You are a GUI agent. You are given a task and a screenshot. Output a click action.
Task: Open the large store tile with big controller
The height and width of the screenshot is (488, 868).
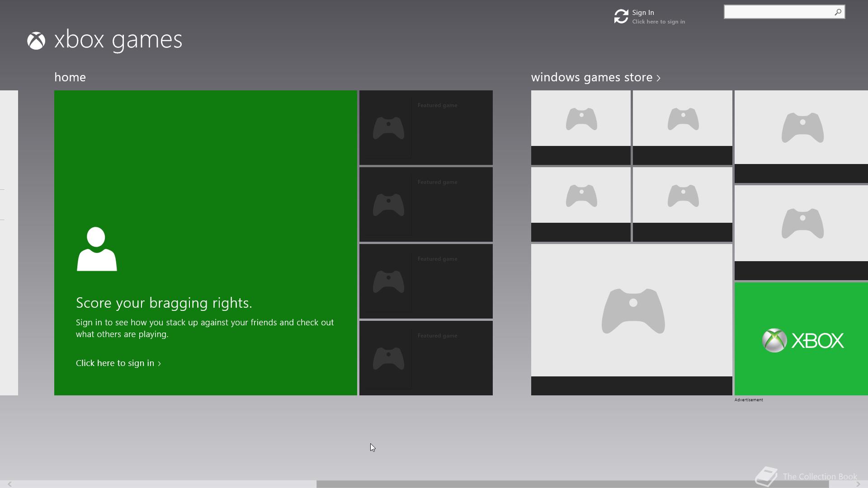[x=632, y=319]
